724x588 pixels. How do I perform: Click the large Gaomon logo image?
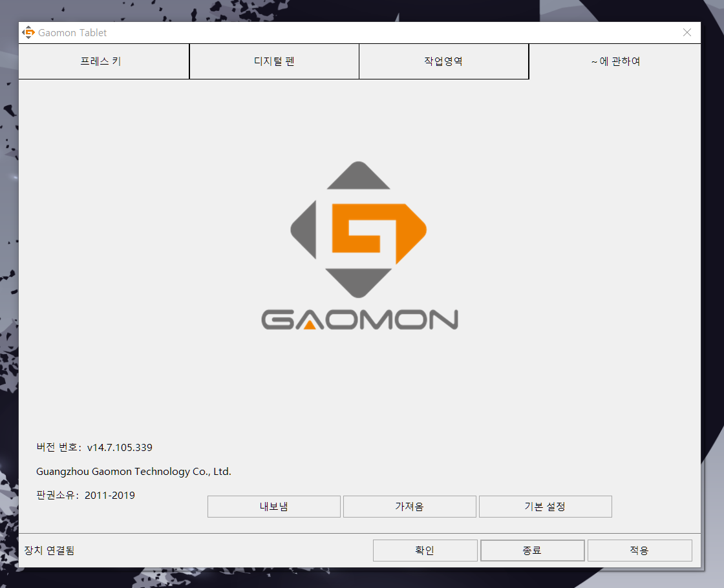pyautogui.click(x=359, y=246)
